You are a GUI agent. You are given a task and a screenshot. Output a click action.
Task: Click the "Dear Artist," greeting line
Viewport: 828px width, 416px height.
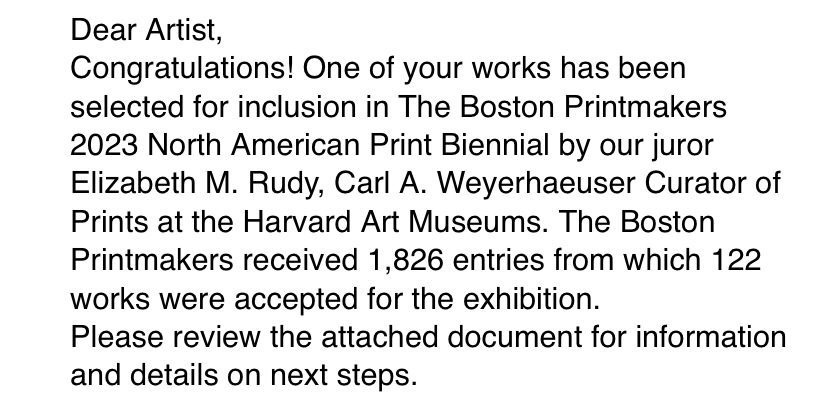pyautogui.click(x=144, y=31)
